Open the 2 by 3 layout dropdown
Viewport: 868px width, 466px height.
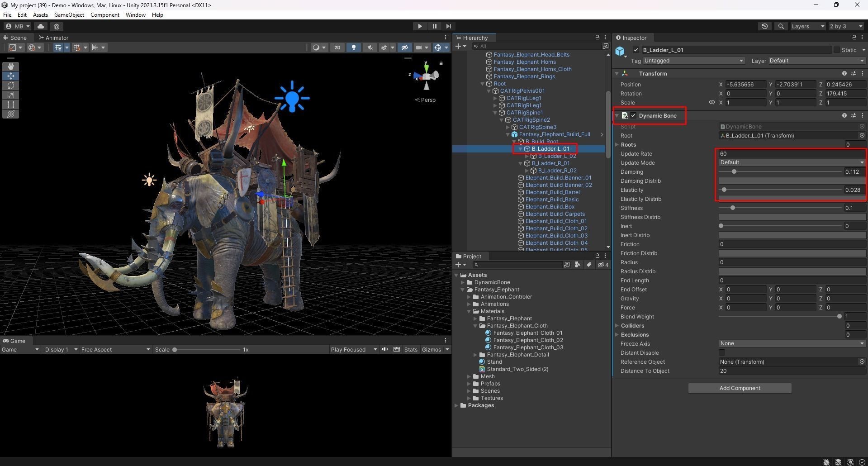coord(846,26)
